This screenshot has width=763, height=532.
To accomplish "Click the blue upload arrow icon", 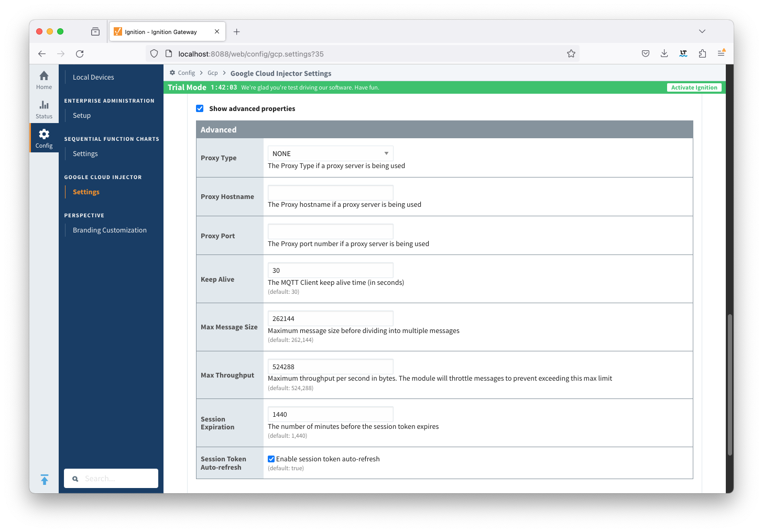I will pyautogui.click(x=45, y=479).
